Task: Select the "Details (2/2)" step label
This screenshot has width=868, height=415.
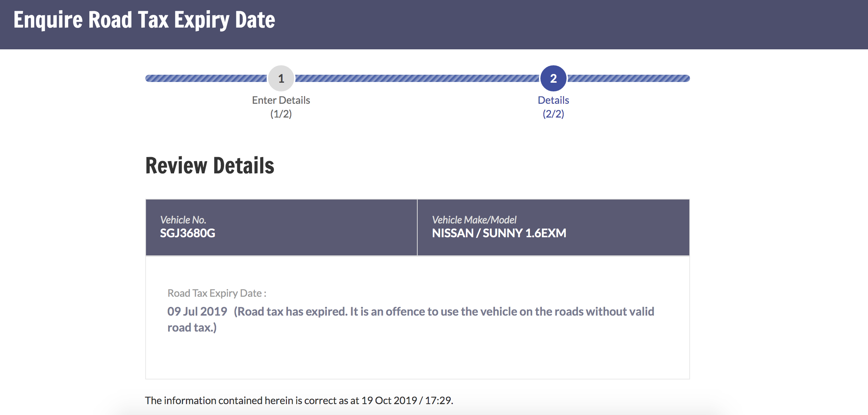Action: pos(553,100)
